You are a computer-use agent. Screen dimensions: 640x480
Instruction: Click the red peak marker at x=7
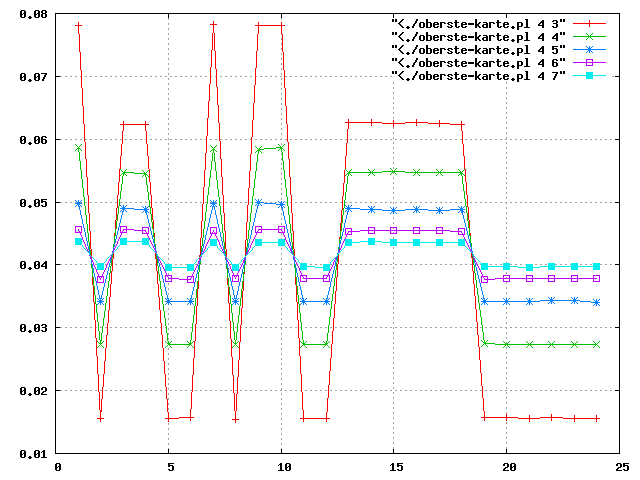coord(213,24)
